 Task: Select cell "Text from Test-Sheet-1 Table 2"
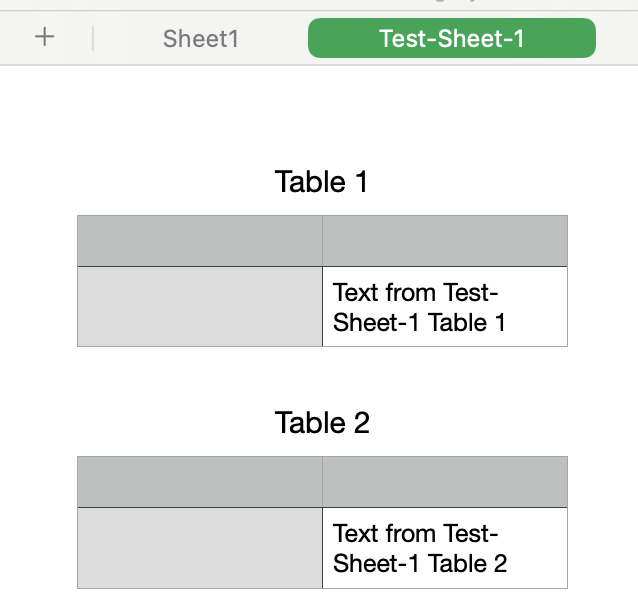(445, 548)
